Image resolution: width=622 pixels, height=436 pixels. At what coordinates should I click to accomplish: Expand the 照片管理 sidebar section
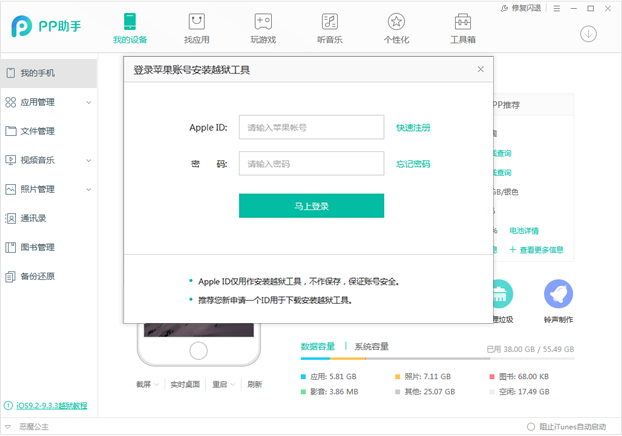point(88,189)
